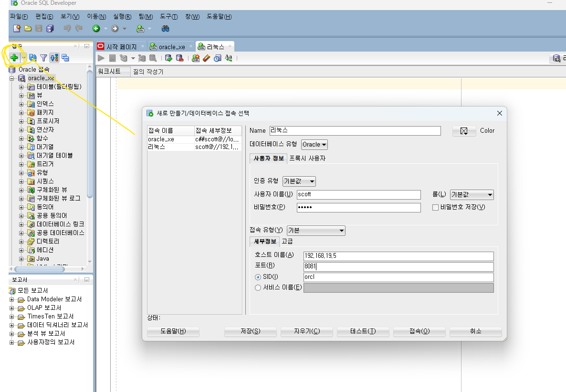The width and height of the screenshot is (566, 392).
Task: Click the 호스트 이름 field with 192.168.19.5
Action: 398,256
